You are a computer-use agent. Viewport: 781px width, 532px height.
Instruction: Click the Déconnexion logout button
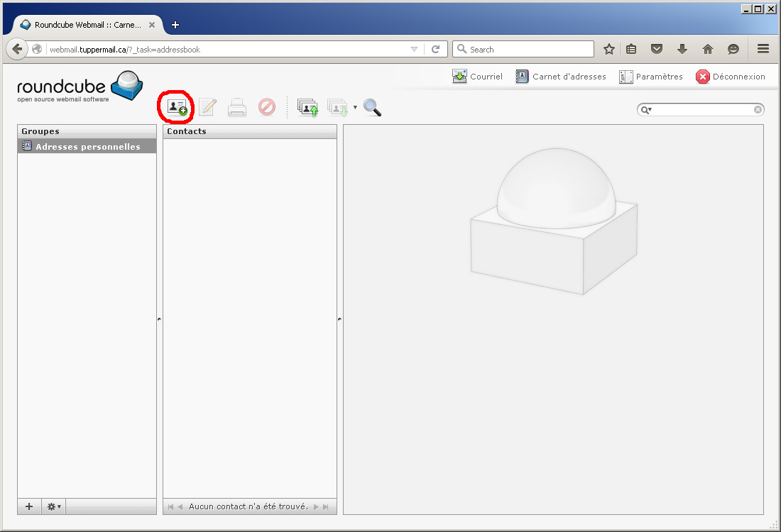731,77
